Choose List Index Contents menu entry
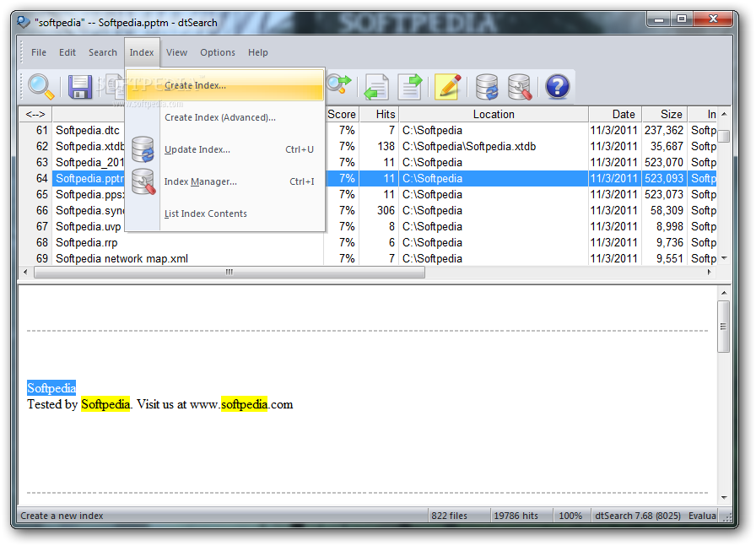The width and height of the screenshot is (756, 546). [x=224, y=214]
